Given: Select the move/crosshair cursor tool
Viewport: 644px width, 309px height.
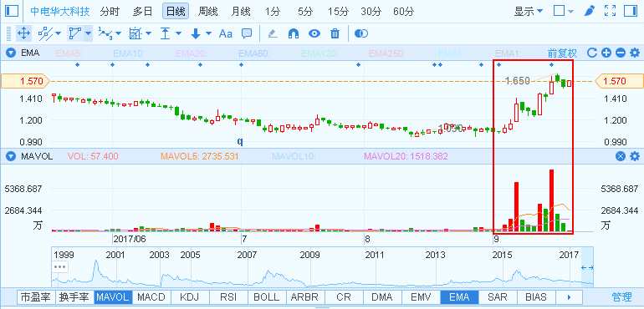Looking at the screenshot, I should (23, 33).
